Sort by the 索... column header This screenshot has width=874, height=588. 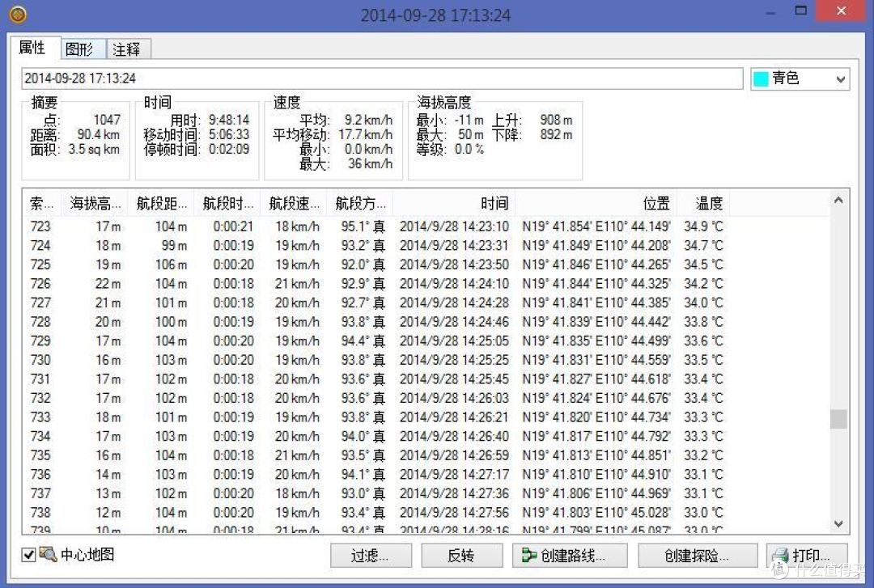pyautogui.click(x=42, y=204)
